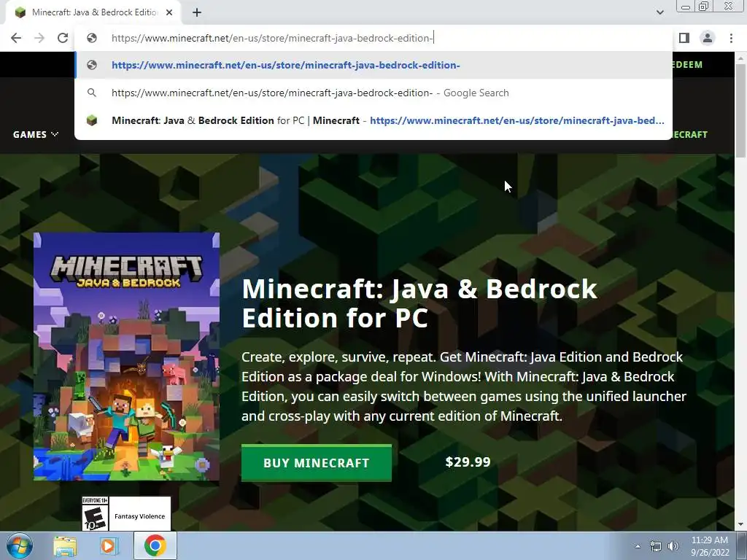
Task: Open Chrome three-dot menu
Action: tap(731, 38)
